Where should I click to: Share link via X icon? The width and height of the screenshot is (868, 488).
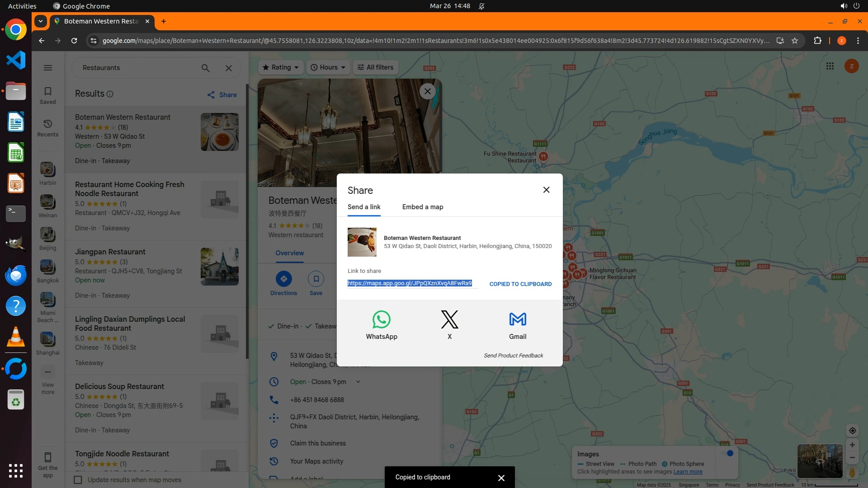(x=449, y=319)
